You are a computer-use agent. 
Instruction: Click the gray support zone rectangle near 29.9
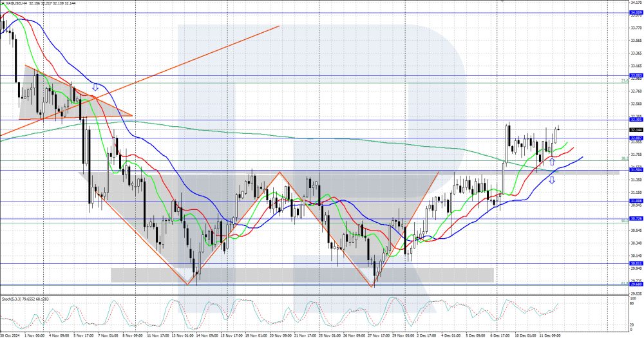coord(303,274)
